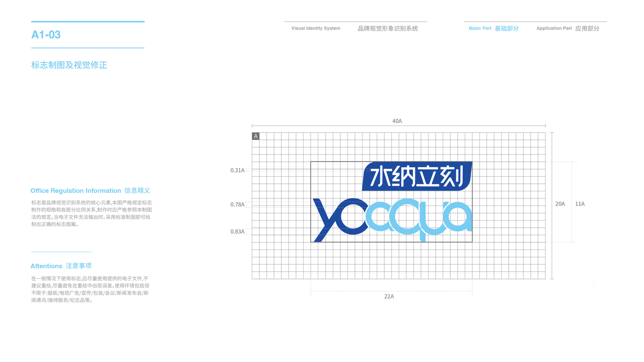644x362 pixels.
Task: Click '品牌视觉形象识别系统' header text
Action: point(388,28)
